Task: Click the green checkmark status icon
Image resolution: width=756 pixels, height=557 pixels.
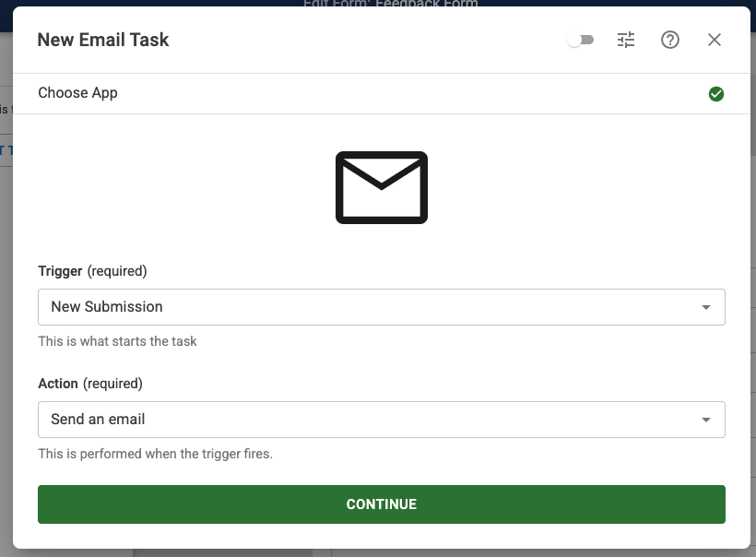Action: point(716,94)
